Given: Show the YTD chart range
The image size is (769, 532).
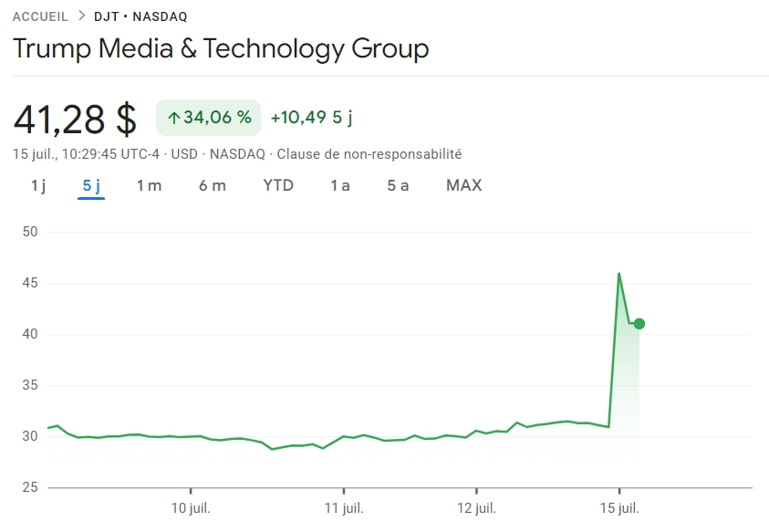Looking at the screenshot, I should [x=278, y=185].
